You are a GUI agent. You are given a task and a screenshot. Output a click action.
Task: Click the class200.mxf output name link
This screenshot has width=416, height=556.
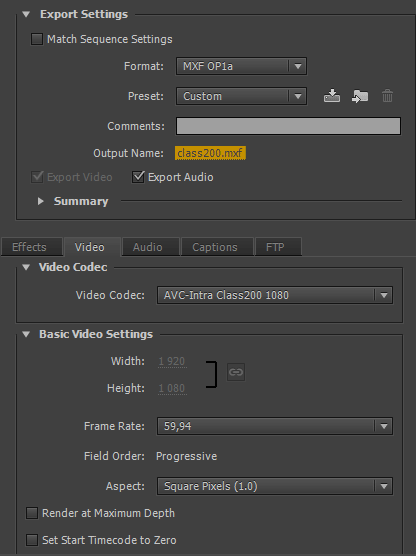[x=210, y=153]
